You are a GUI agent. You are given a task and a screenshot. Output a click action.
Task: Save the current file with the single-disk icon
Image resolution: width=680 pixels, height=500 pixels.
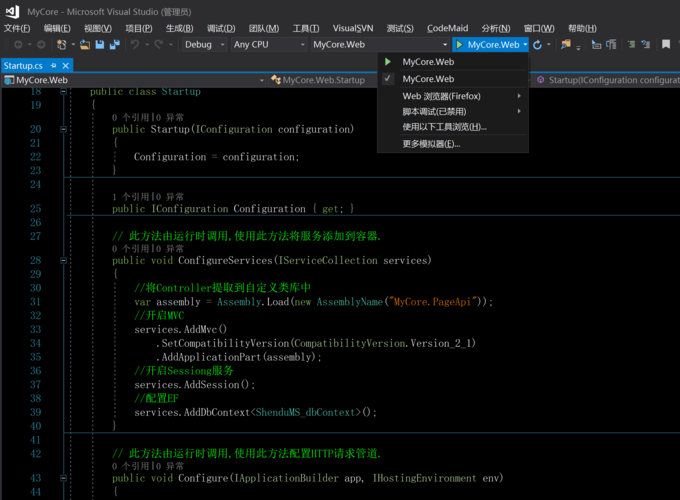100,44
